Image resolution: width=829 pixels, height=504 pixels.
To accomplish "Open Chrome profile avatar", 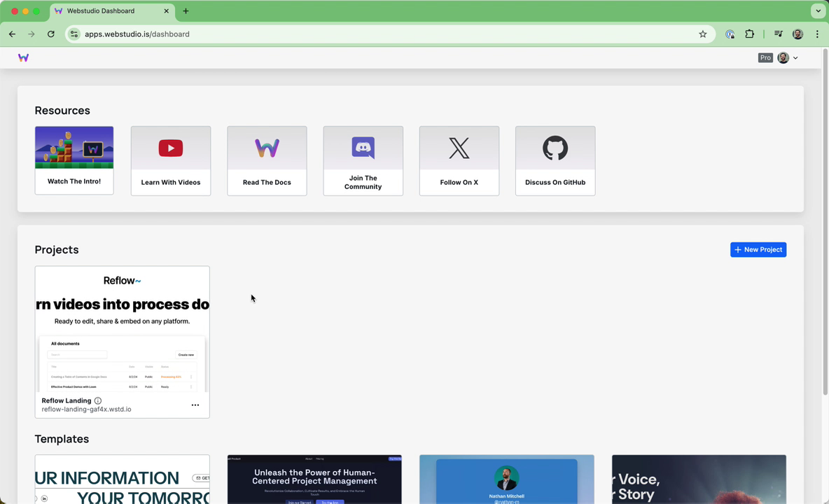I will [x=797, y=34].
